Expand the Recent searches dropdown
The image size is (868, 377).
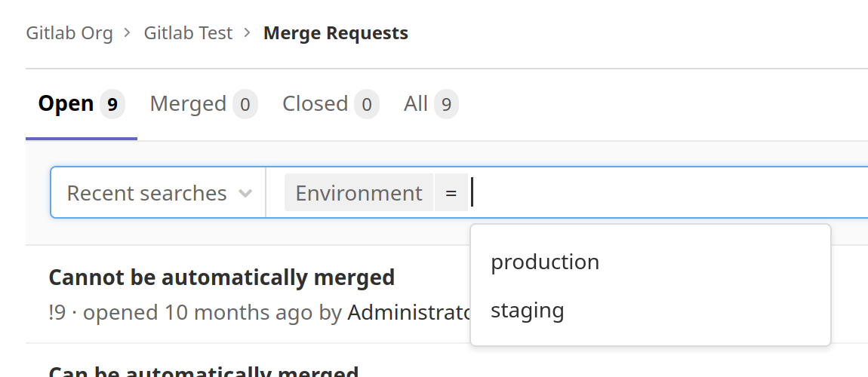(159, 193)
